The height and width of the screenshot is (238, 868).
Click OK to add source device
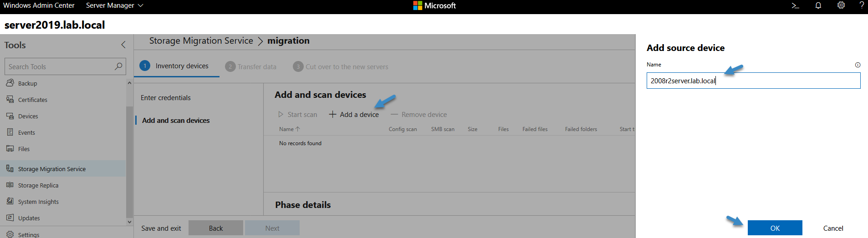tap(775, 228)
